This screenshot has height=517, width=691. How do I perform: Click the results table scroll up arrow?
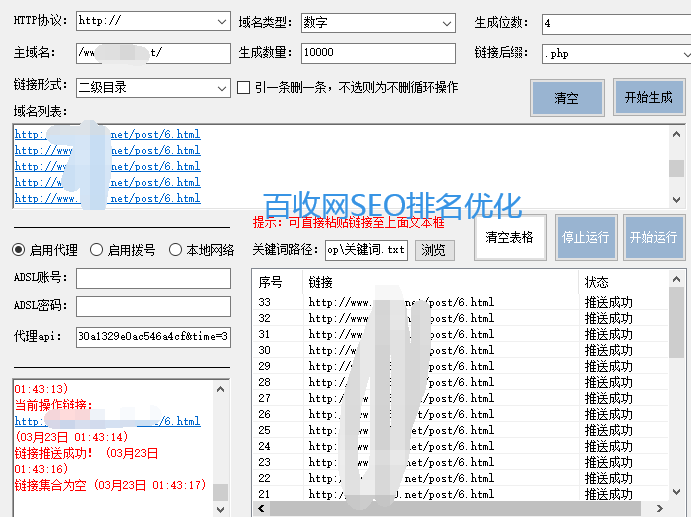point(676,279)
